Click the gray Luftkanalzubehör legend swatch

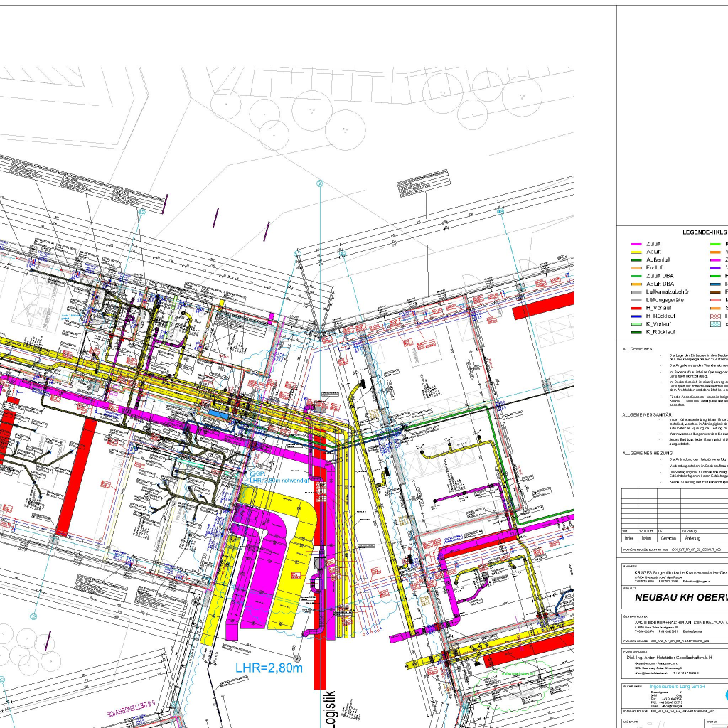636,292
